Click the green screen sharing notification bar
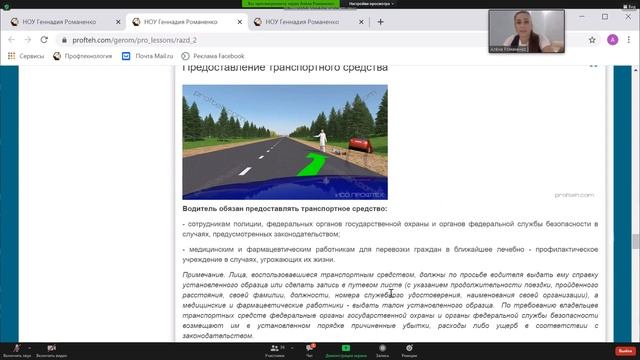This screenshot has height=360, width=640. [291, 4]
